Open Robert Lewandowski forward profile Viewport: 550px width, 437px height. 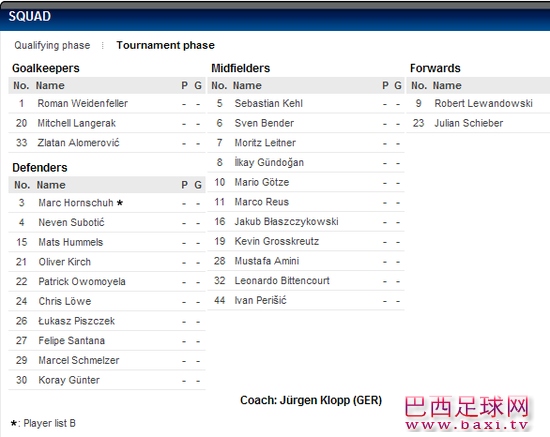pyautogui.click(x=483, y=103)
